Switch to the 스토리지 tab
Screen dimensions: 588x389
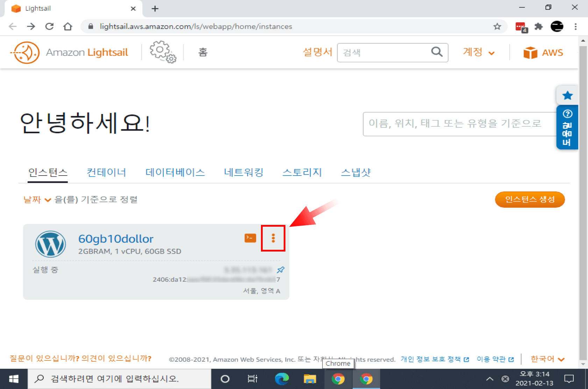[302, 172]
